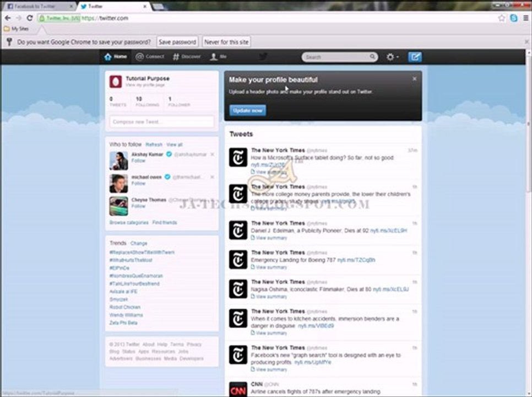Open the settings gear dropdown
This screenshot has width=532, height=397.
pyautogui.click(x=393, y=57)
